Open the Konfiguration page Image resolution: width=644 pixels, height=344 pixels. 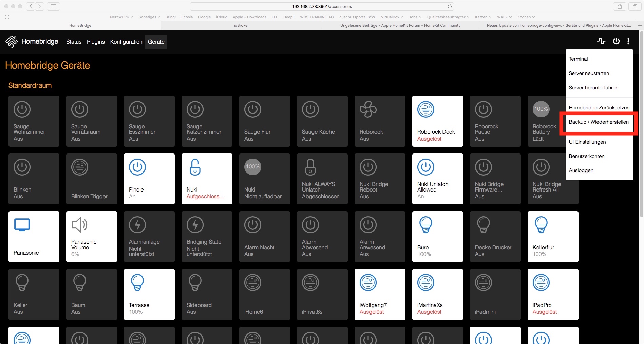click(126, 42)
